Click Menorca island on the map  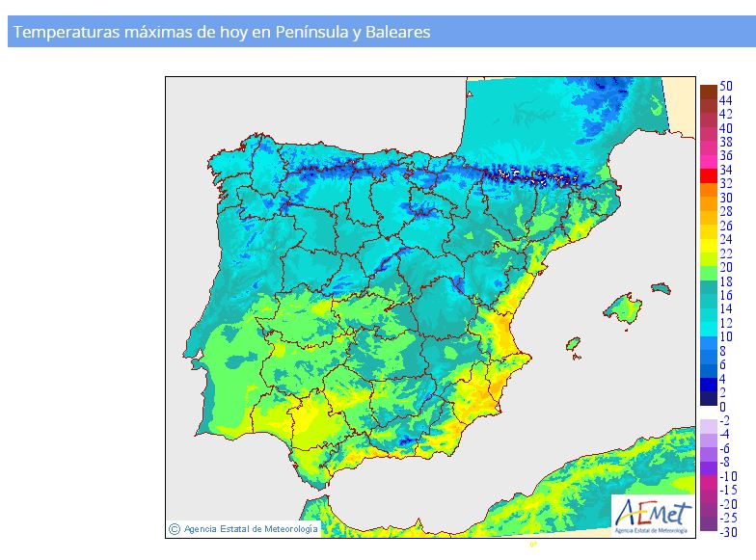660,287
